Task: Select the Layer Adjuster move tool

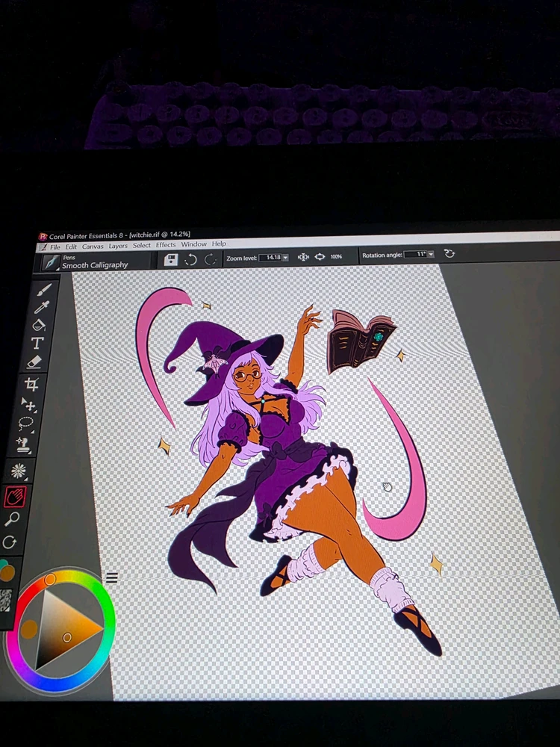Action: click(x=28, y=404)
